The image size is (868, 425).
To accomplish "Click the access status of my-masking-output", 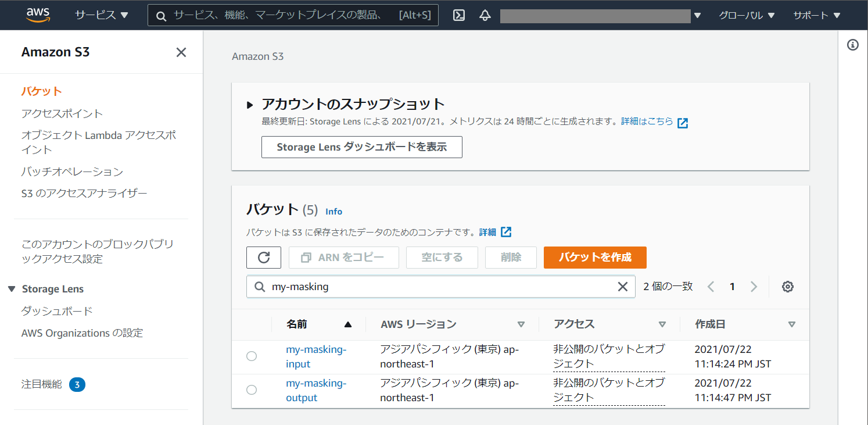I will [609, 390].
